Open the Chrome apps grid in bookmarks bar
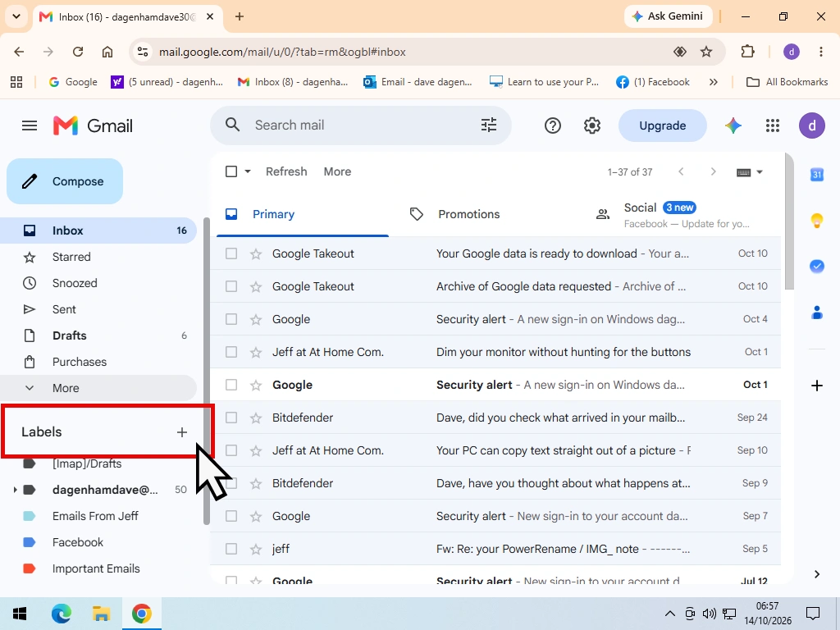 16,82
